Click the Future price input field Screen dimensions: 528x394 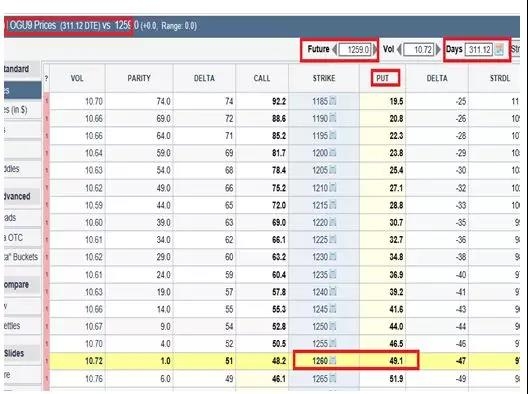pos(355,50)
